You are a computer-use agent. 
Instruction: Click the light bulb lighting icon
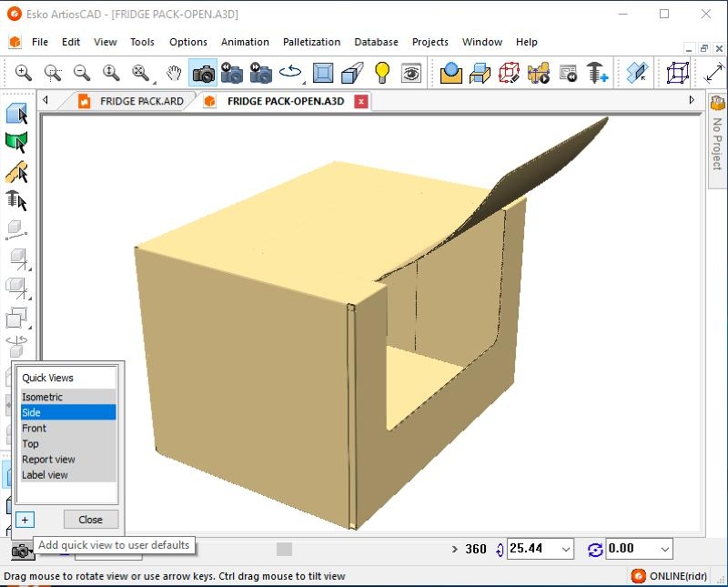382,73
